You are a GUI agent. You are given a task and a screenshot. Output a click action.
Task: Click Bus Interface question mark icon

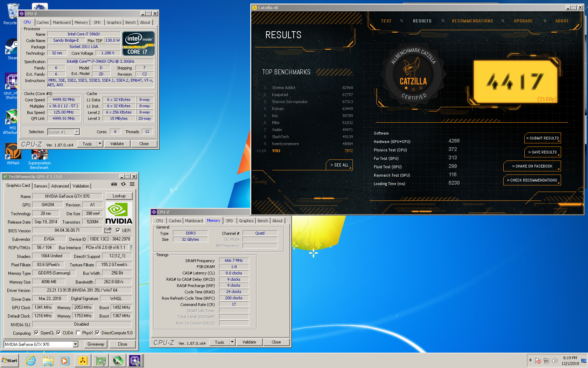(x=131, y=247)
